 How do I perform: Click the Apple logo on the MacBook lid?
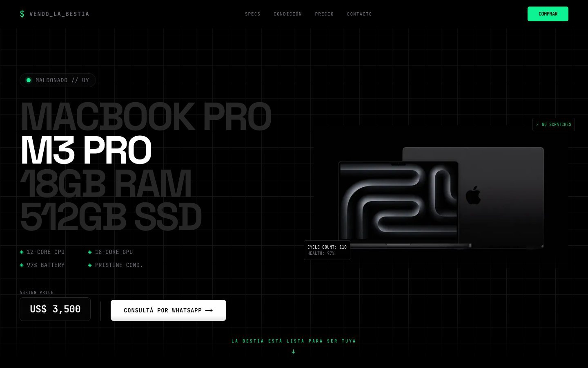pyautogui.click(x=473, y=195)
